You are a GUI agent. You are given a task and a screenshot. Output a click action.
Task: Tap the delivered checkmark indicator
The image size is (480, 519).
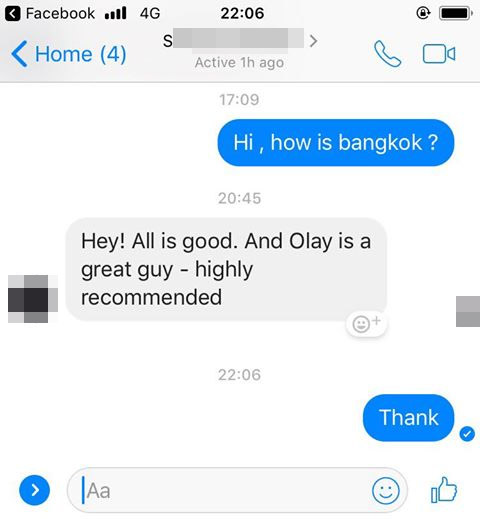pyautogui.click(x=467, y=434)
